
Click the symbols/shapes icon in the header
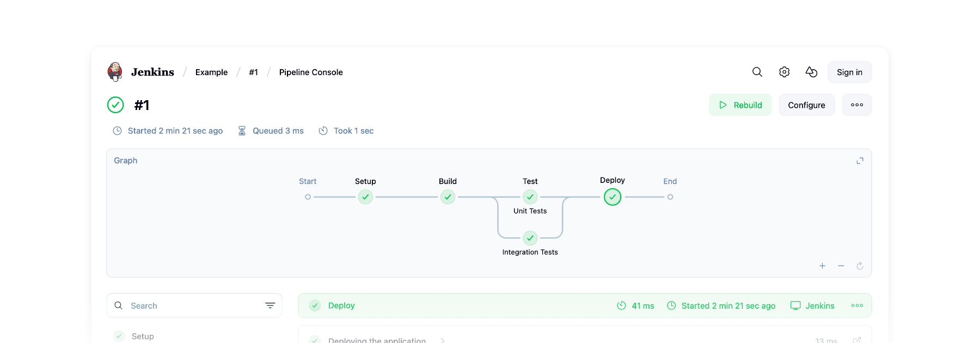point(811,71)
